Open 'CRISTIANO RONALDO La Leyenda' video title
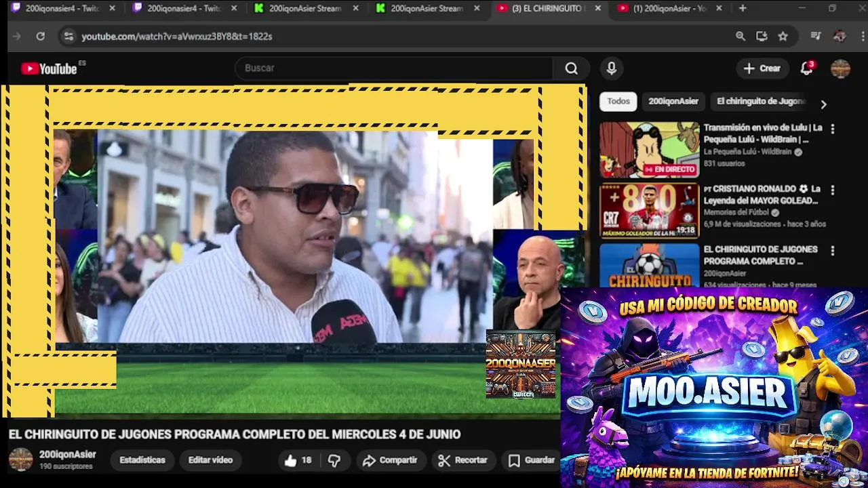This screenshot has height=488, width=868. coord(762,195)
